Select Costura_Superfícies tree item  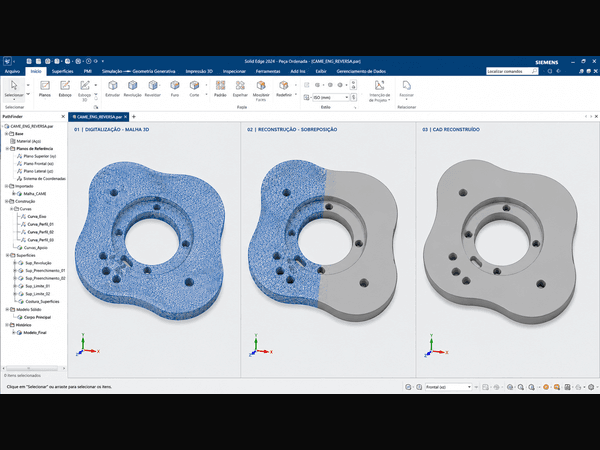coord(38,302)
